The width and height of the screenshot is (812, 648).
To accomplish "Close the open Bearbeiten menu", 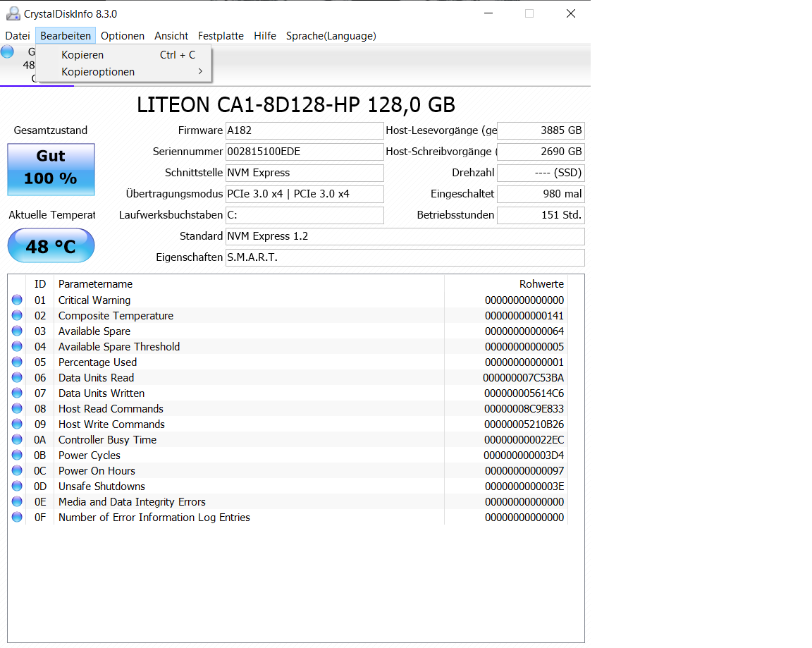I will [66, 36].
